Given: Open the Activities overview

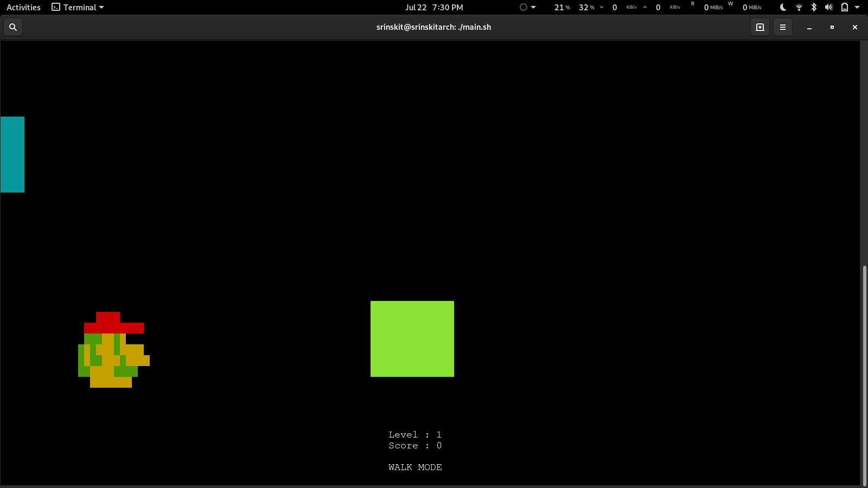Looking at the screenshot, I should [x=23, y=7].
